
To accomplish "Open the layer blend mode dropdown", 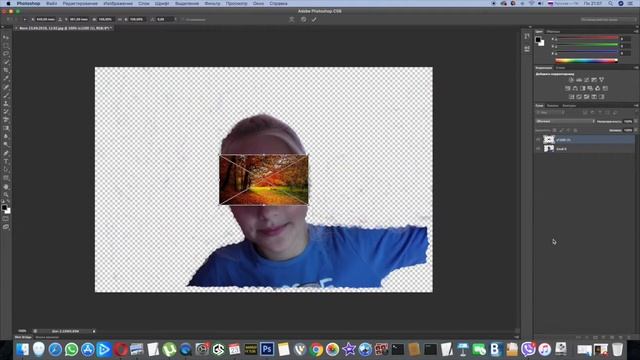I will pyautogui.click(x=565, y=121).
